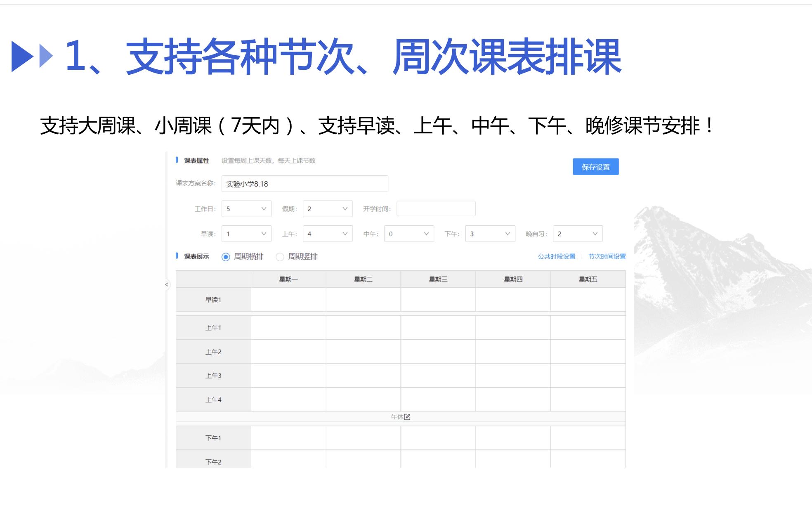Click the 保存设置 button
The width and height of the screenshot is (812, 506).
coord(596,167)
